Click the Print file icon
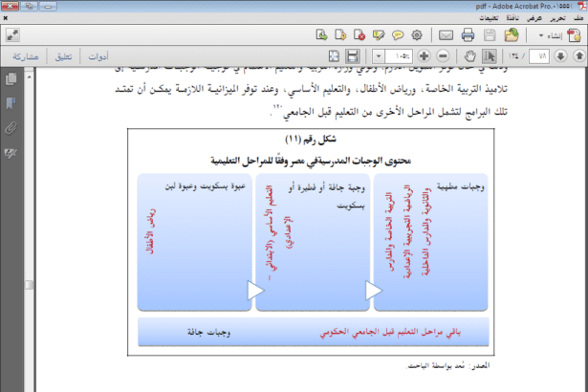The width and height of the screenshot is (588, 392). click(x=468, y=35)
